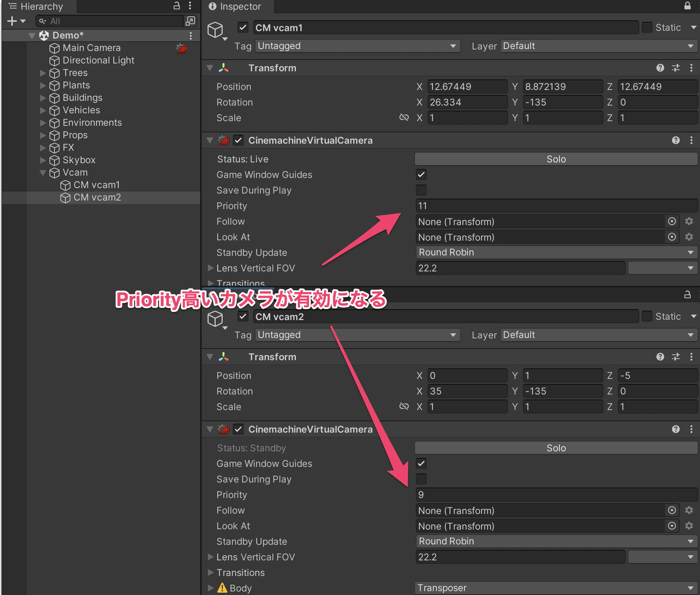
Task: Collapse the Vcam object in Hierarchy
Action: pos(43,173)
